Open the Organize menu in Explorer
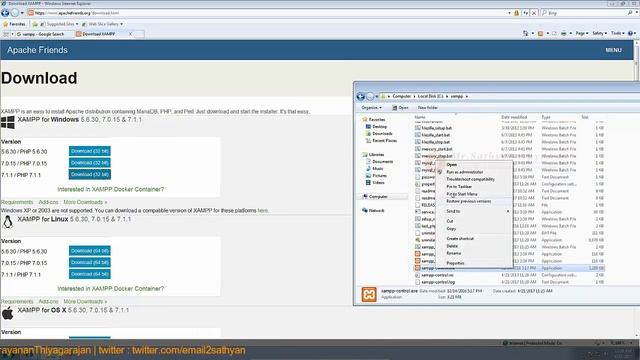 coord(371,108)
